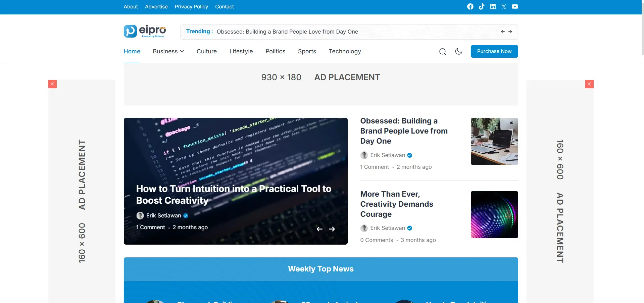The image size is (644, 303).
Task: Open the X (Twitter) social icon
Action: [504, 7]
